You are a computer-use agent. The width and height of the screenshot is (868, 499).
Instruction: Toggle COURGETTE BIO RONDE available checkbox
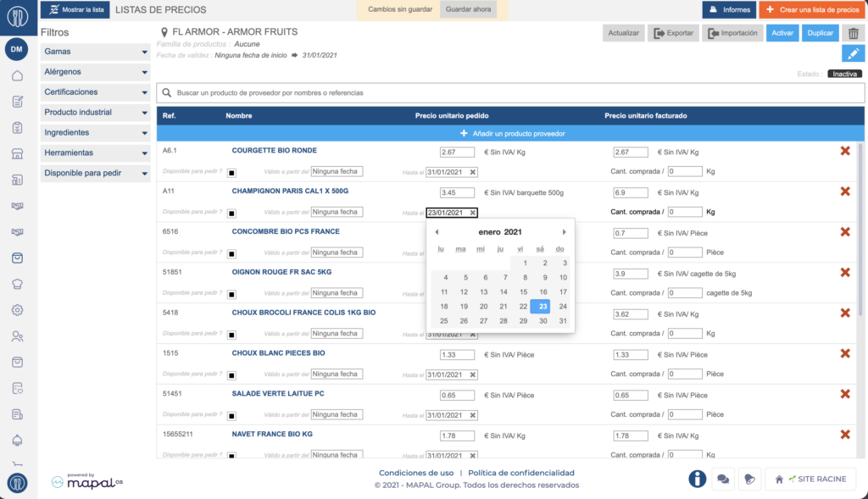232,173
